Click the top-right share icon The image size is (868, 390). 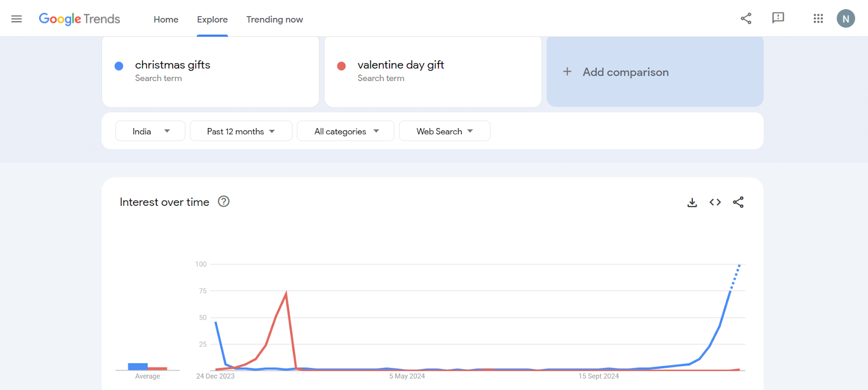[x=746, y=18]
